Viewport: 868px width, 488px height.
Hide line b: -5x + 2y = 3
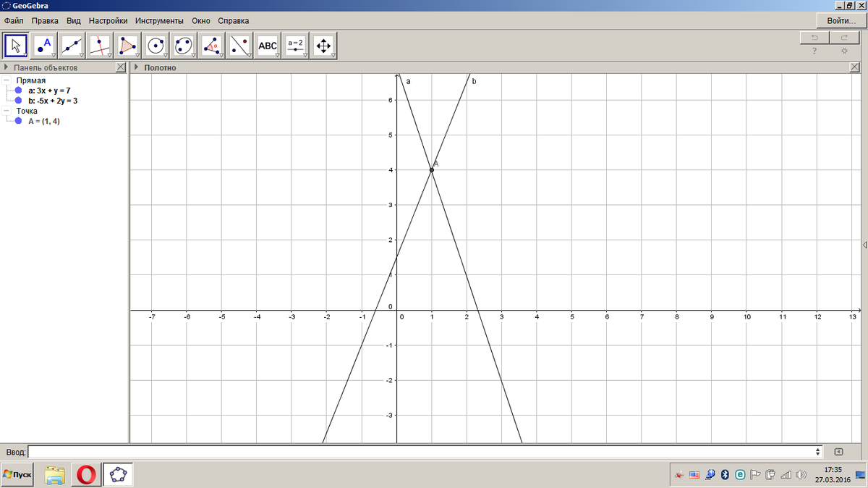pyautogui.click(x=18, y=101)
